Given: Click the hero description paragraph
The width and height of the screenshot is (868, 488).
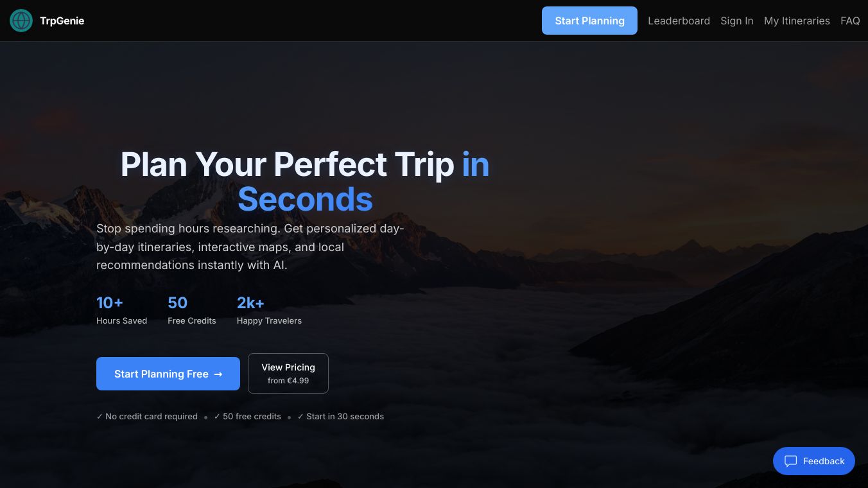Looking at the screenshot, I should pyautogui.click(x=250, y=247).
